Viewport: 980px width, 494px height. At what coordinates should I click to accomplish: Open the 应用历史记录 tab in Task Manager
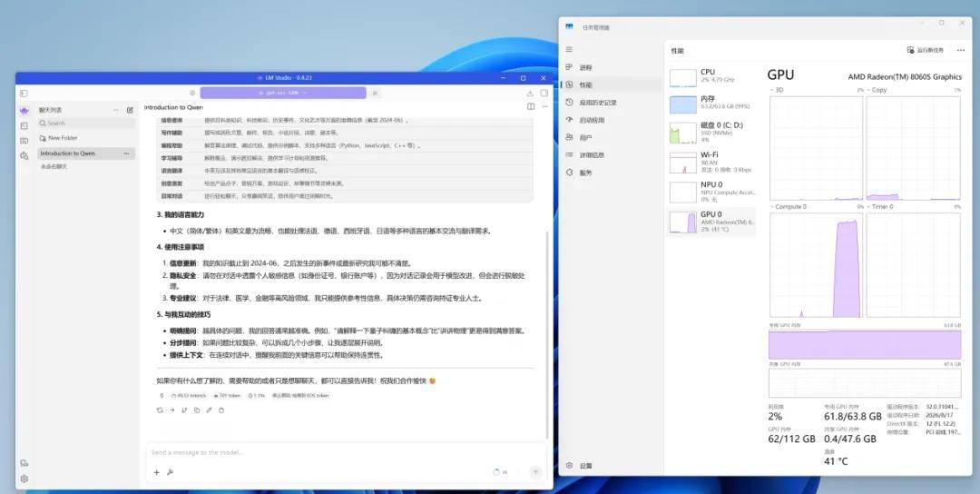[612, 103]
